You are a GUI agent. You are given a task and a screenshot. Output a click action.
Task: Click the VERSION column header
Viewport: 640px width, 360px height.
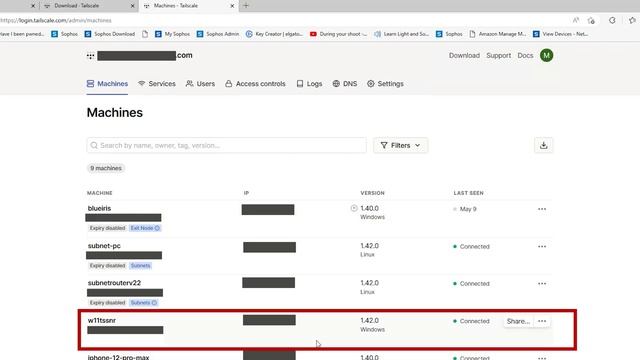372,193
